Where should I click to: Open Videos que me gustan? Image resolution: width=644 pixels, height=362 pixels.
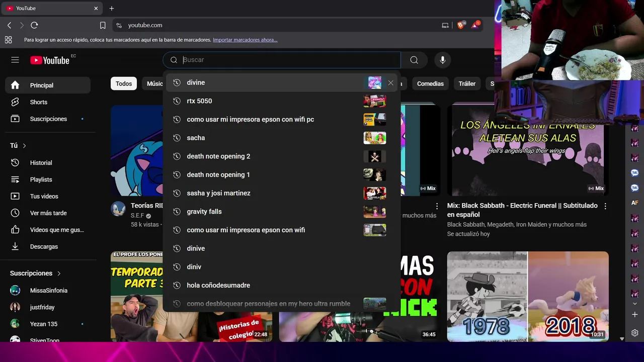coord(48,230)
